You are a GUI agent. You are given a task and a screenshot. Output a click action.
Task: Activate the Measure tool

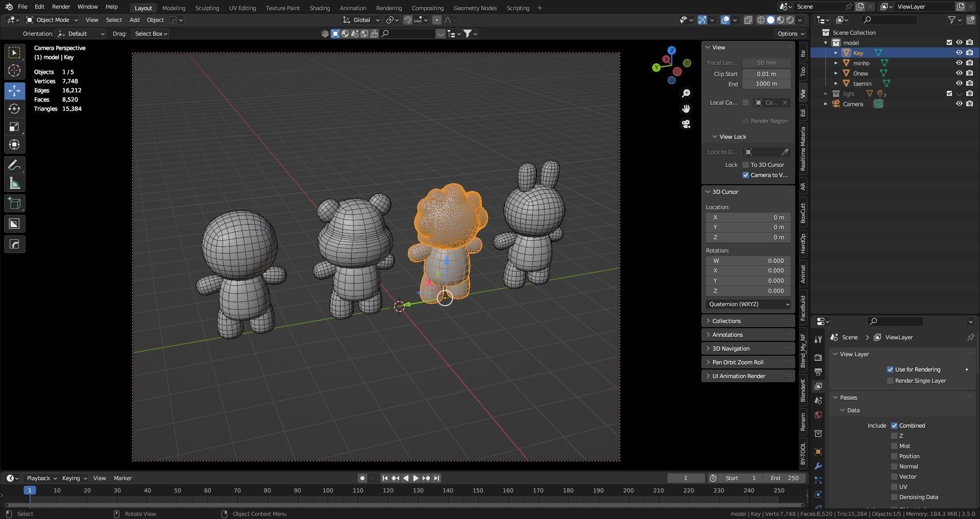tap(14, 182)
